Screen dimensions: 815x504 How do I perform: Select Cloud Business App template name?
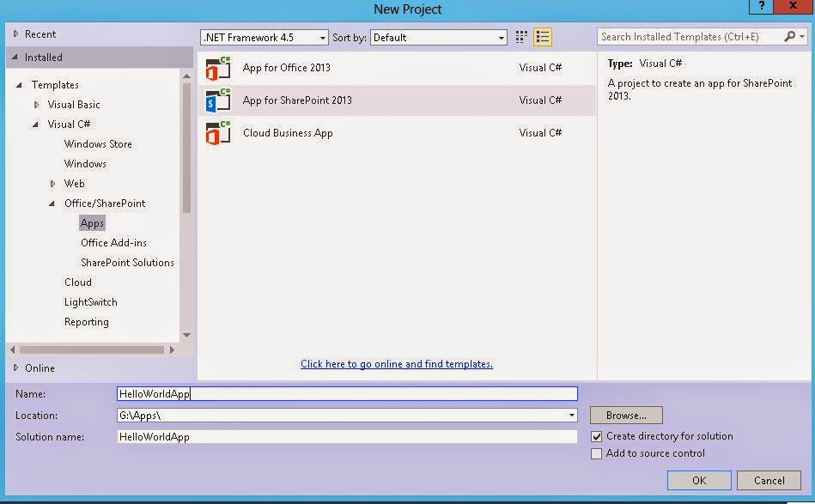288,133
